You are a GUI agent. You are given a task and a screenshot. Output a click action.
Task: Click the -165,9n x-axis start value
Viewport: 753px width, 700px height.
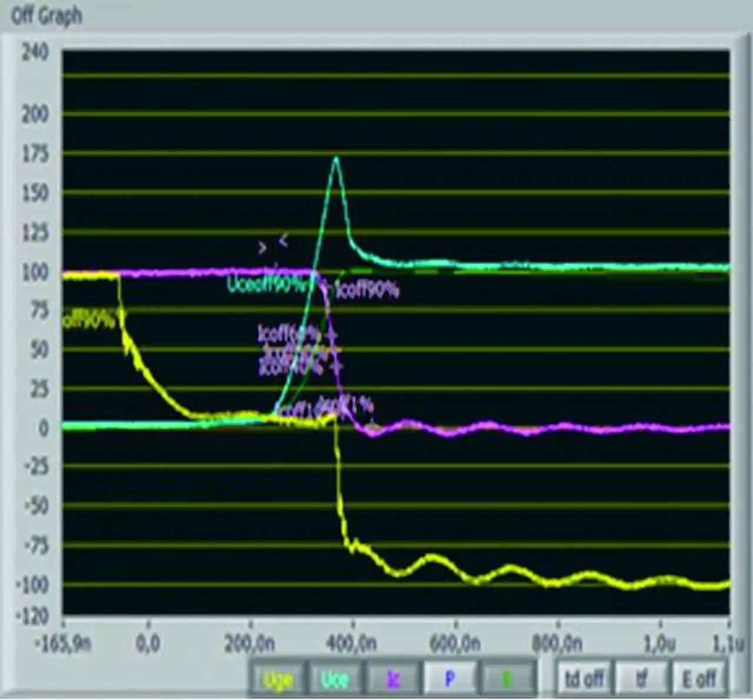(64, 644)
